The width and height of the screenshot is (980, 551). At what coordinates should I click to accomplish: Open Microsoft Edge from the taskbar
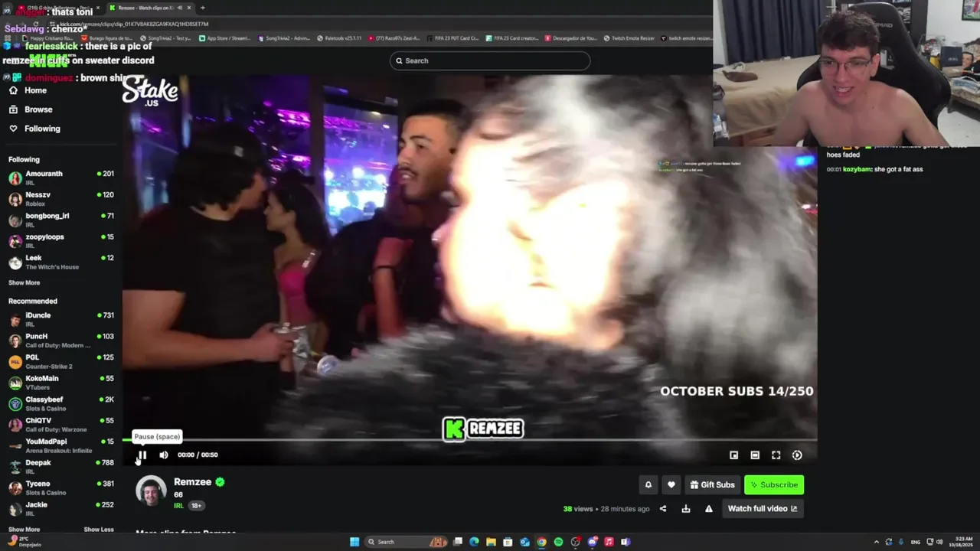coord(474,542)
